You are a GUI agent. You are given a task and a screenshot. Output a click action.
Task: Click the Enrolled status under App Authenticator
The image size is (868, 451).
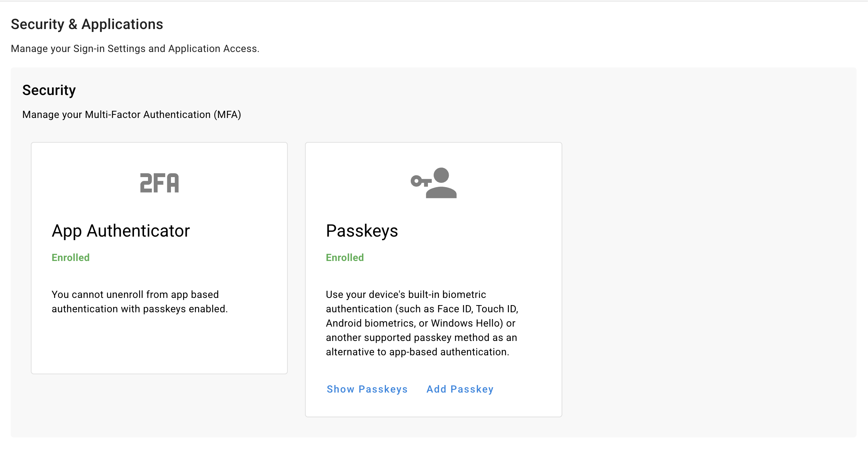tap(71, 257)
